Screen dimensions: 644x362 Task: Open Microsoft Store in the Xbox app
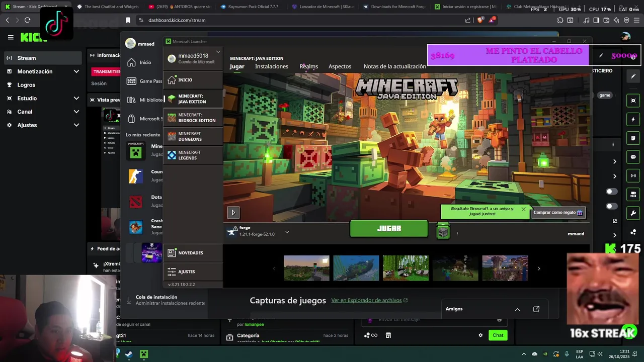tap(144, 119)
